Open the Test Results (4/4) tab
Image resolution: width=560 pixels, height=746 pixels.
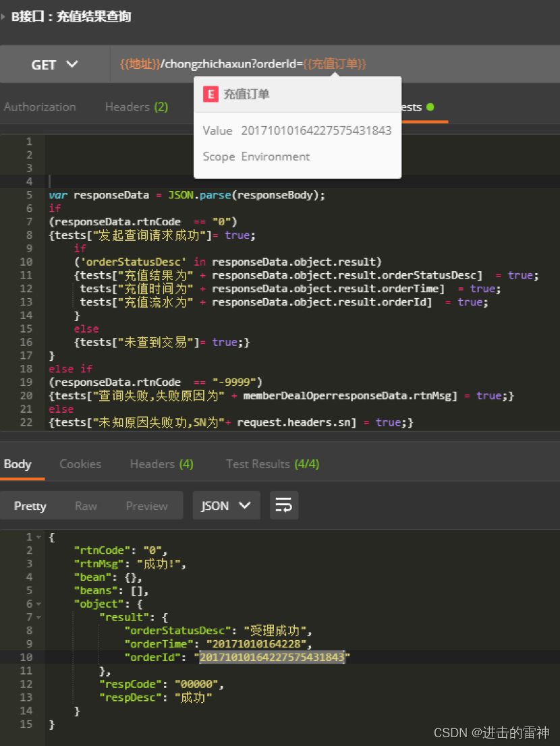(x=273, y=464)
